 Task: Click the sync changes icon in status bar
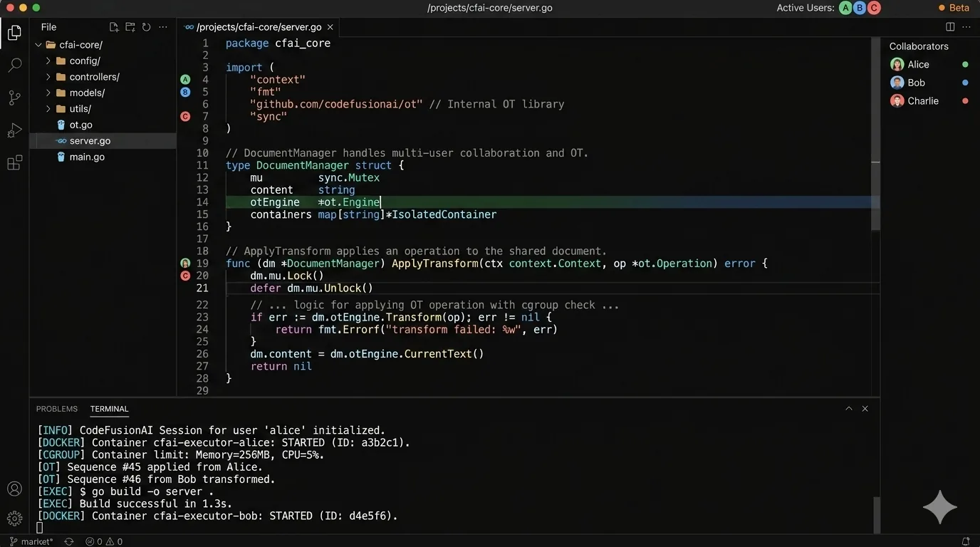(x=69, y=541)
